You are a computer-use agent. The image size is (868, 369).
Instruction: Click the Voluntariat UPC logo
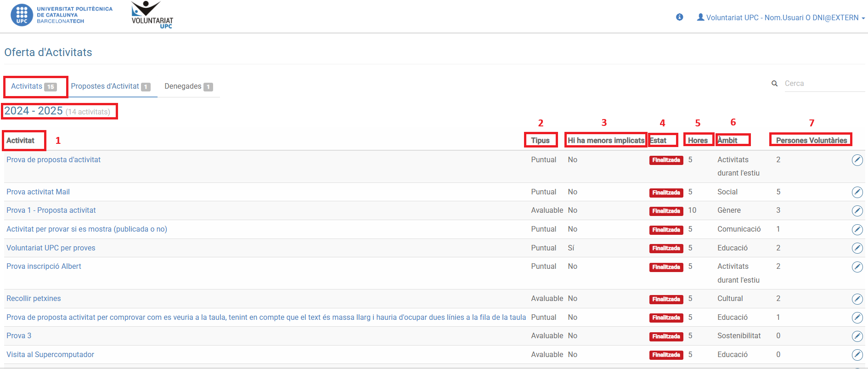(x=152, y=15)
